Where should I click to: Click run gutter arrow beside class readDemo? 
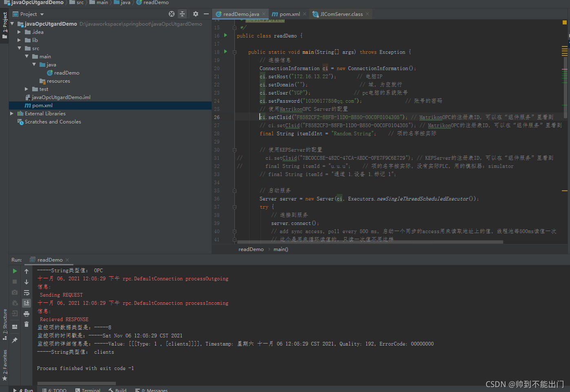pyautogui.click(x=225, y=35)
